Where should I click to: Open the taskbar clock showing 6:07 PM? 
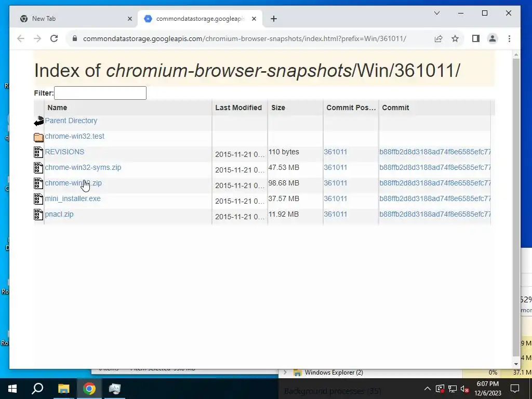point(487,389)
